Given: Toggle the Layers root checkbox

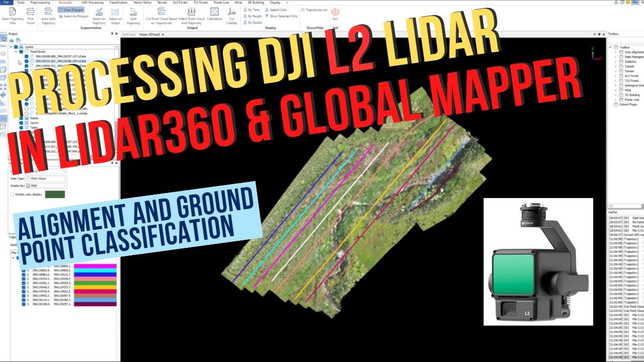Looking at the screenshot, I should pos(17,46).
